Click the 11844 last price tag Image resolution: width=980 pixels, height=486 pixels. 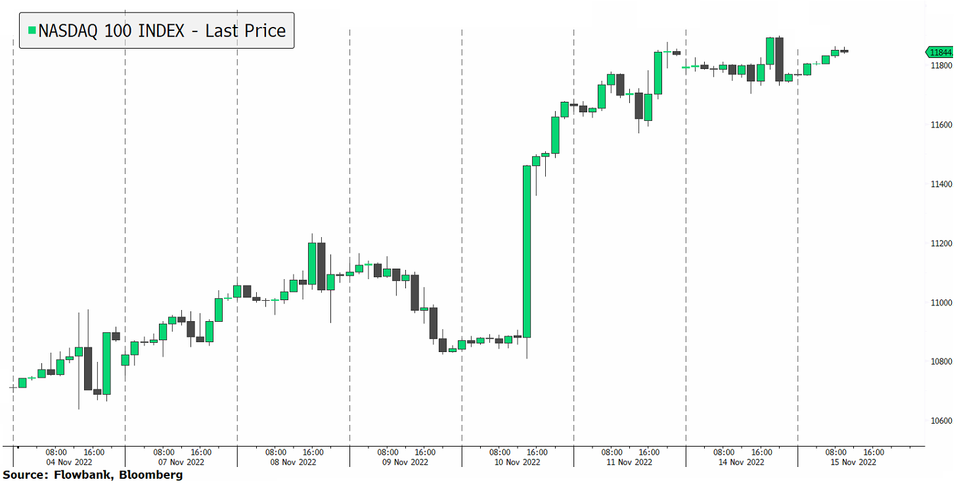coord(940,53)
